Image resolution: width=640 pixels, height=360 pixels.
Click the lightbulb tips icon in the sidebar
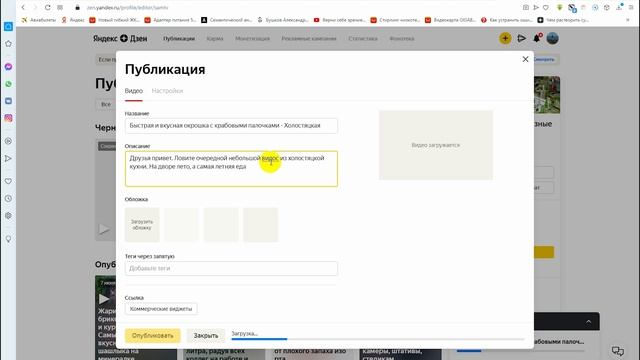(x=8, y=239)
